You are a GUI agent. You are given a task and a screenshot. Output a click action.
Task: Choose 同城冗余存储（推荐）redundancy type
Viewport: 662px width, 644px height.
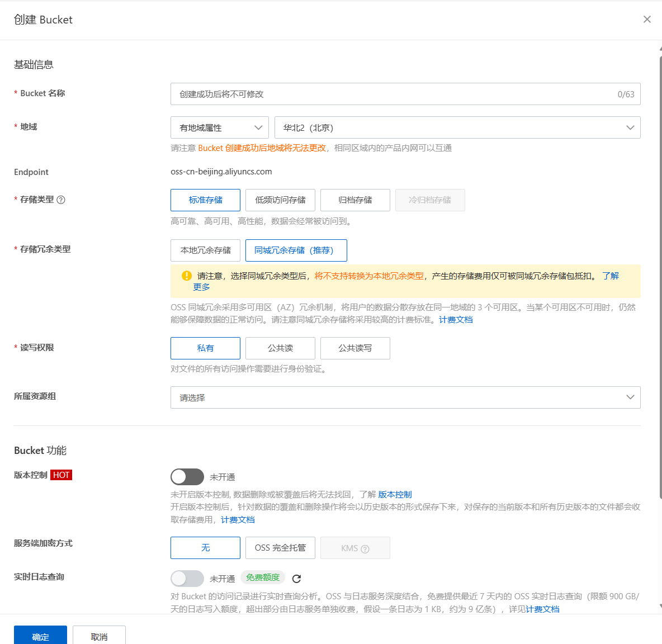pyautogui.click(x=296, y=250)
